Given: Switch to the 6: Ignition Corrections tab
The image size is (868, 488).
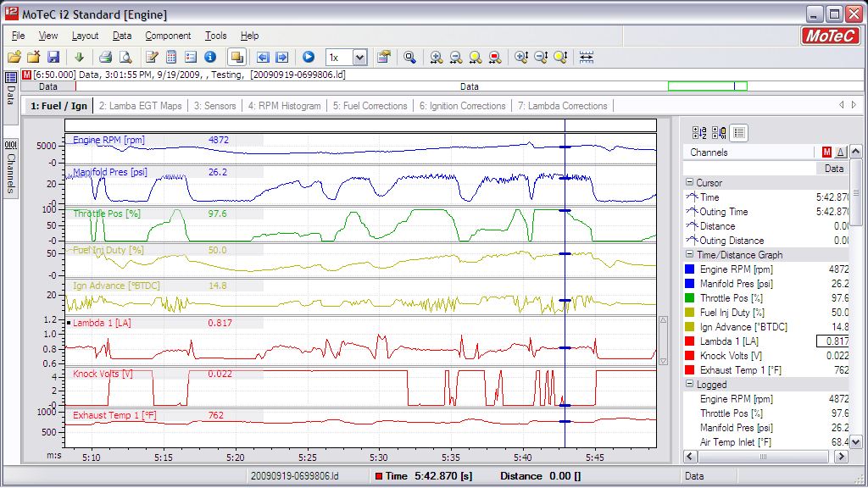Looking at the screenshot, I should click(x=462, y=106).
